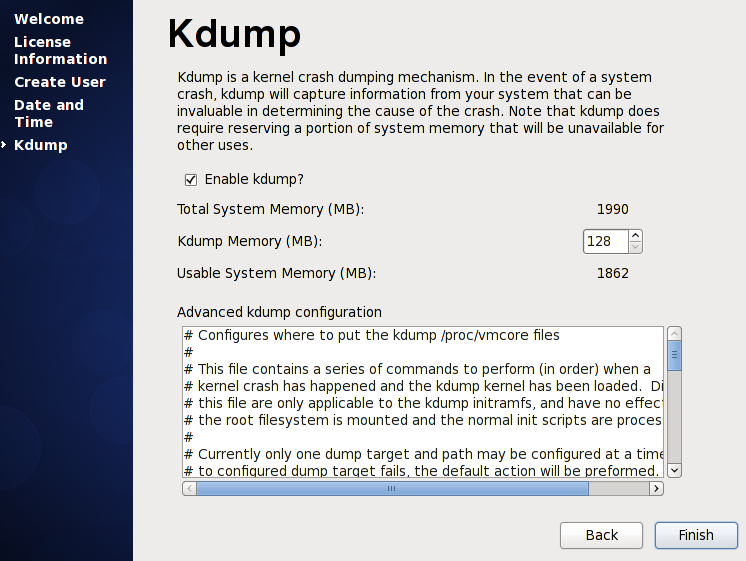Select Create User in the sidebar
Viewport: 746px width, 561px height.
[x=60, y=82]
